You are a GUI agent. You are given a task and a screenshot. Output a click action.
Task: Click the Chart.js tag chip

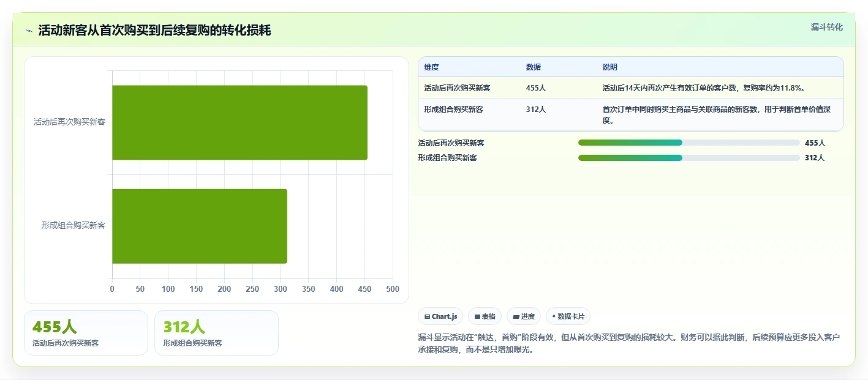[440, 316]
